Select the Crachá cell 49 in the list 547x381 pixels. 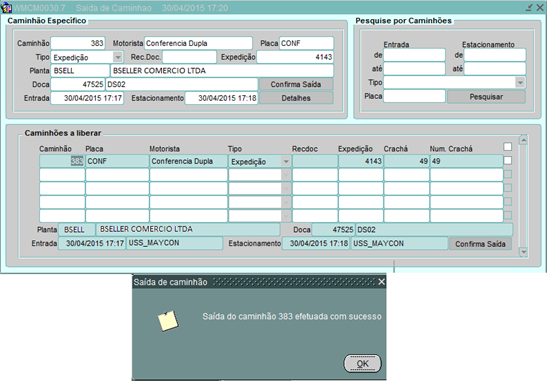(406, 161)
